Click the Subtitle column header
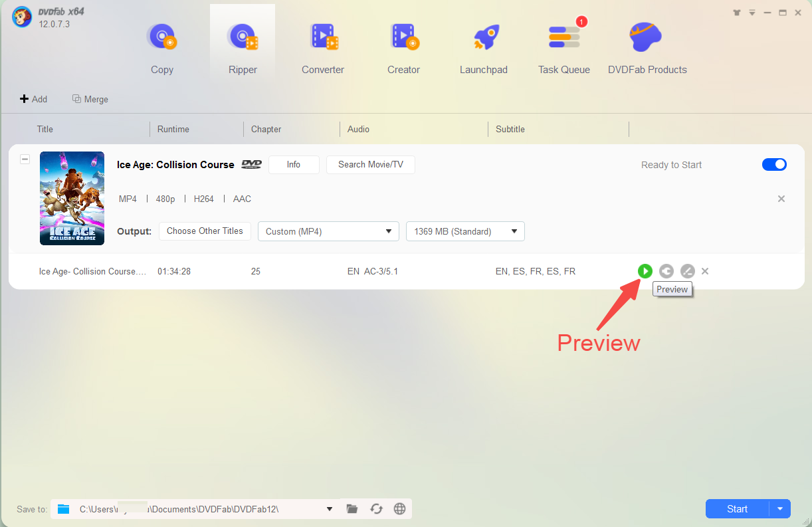This screenshot has height=527, width=812. (x=510, y=129)
